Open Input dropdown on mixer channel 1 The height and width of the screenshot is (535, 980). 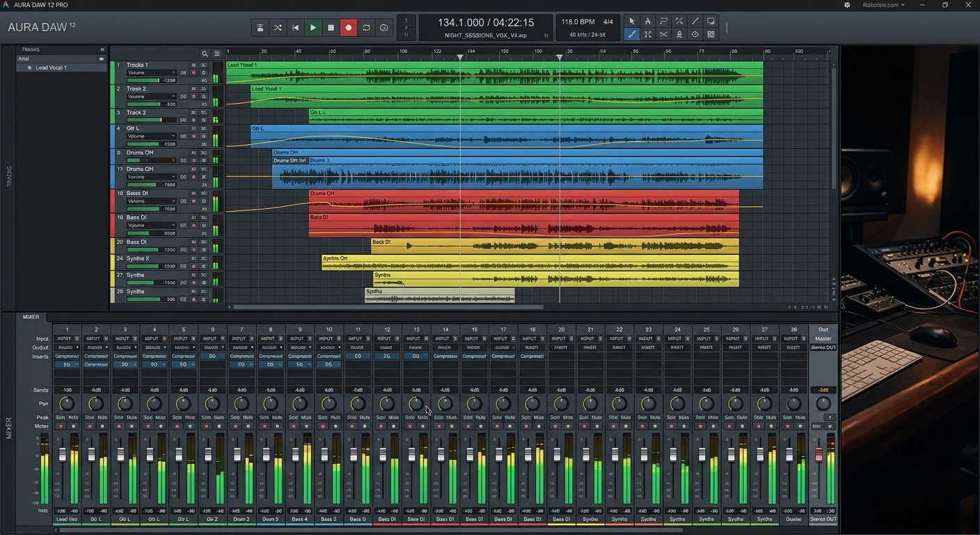pyautogui.click(x=68, y=339)
